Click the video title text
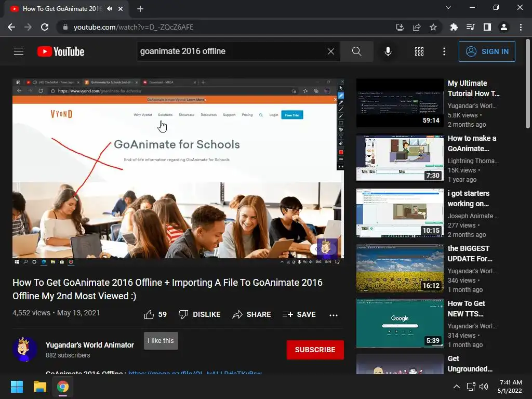This screenshot has width=532, height=399. (x=168, y=289)
